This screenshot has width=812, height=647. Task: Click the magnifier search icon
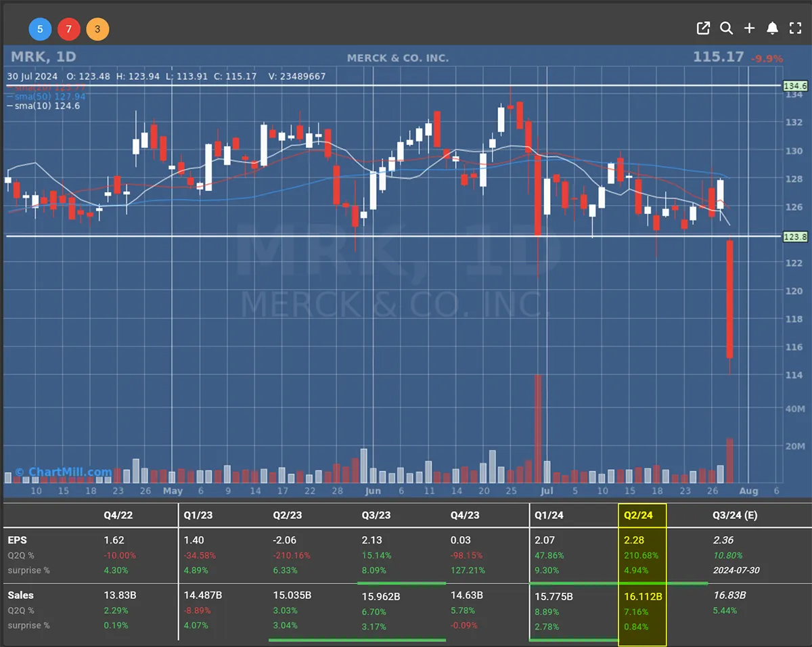click(726, 28)
